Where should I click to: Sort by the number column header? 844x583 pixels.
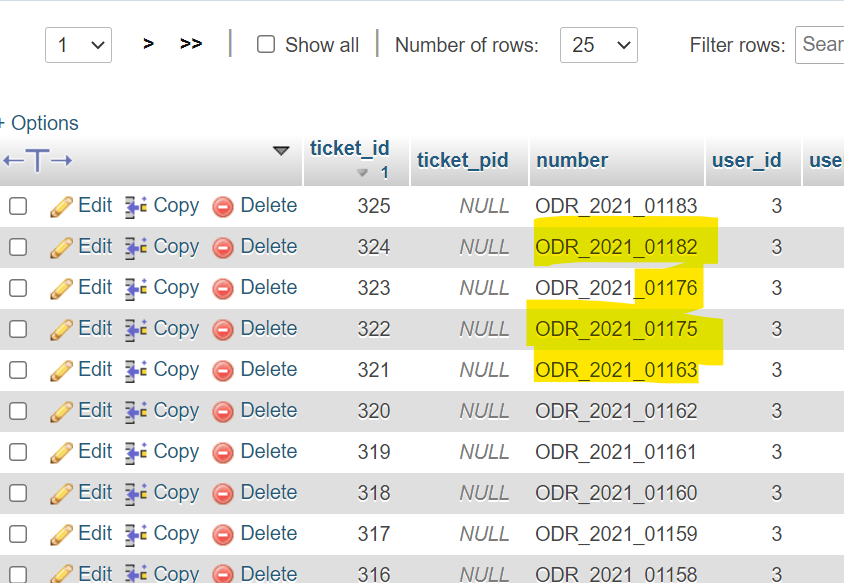coord(572,160)
